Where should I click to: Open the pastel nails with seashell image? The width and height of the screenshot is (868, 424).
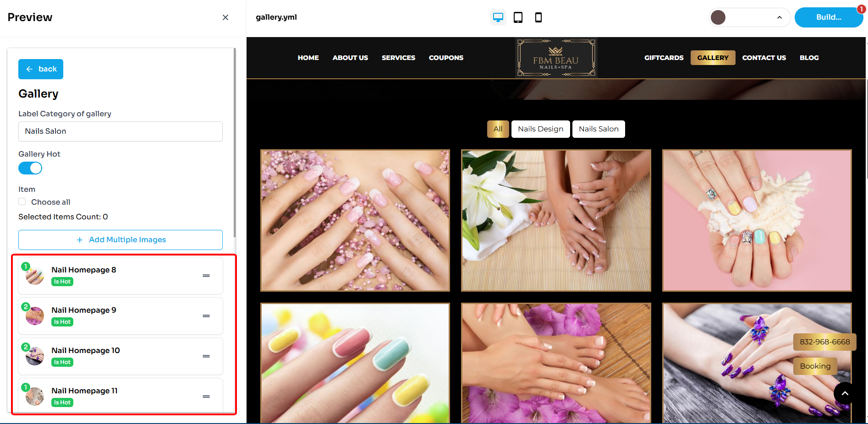pyautogui.click(x=757, y=220)
